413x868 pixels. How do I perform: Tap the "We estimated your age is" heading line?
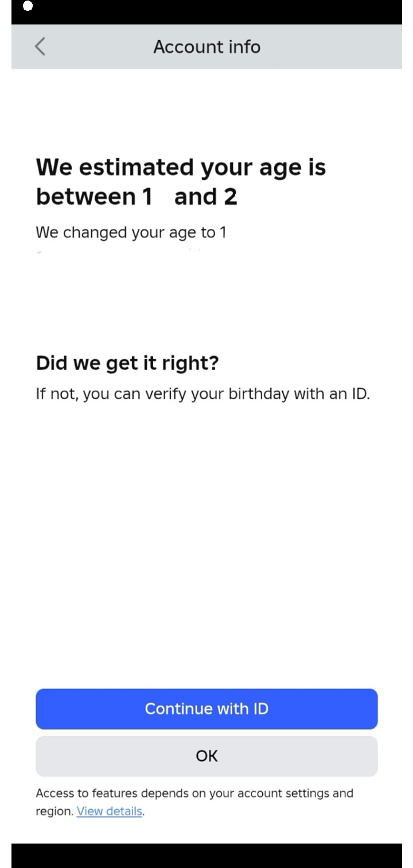point(181,168)
